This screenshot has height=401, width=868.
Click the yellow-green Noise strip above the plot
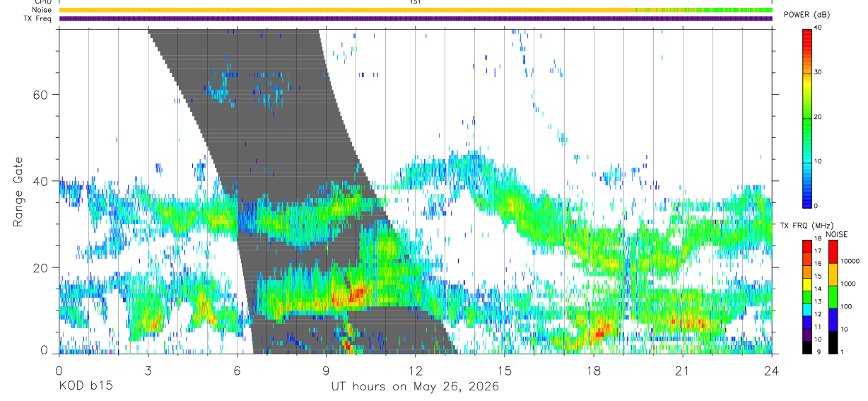click(416, 10)
